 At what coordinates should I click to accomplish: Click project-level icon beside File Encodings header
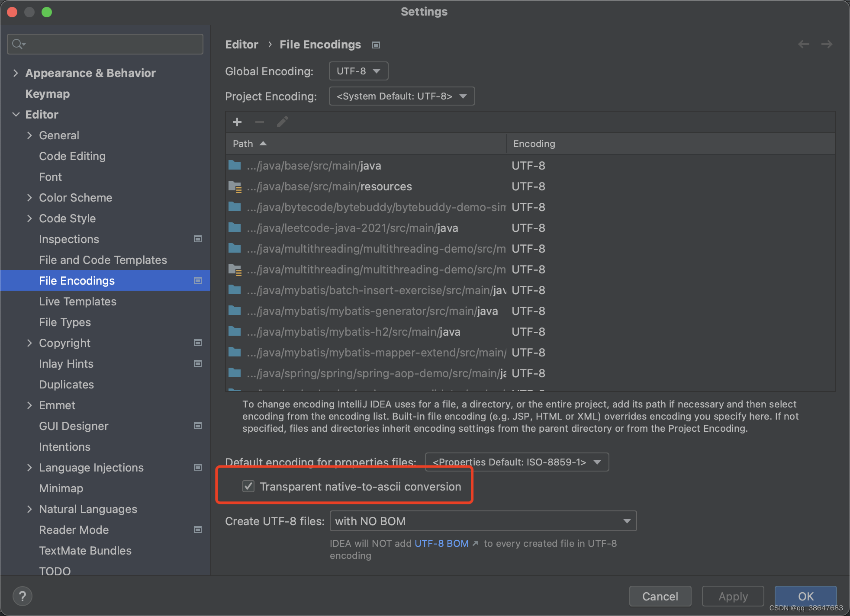click(376, 45)
